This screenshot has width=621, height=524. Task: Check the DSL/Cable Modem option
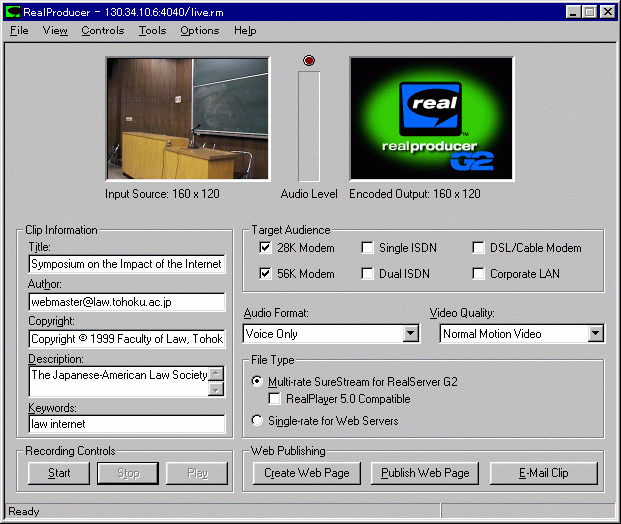478,248
